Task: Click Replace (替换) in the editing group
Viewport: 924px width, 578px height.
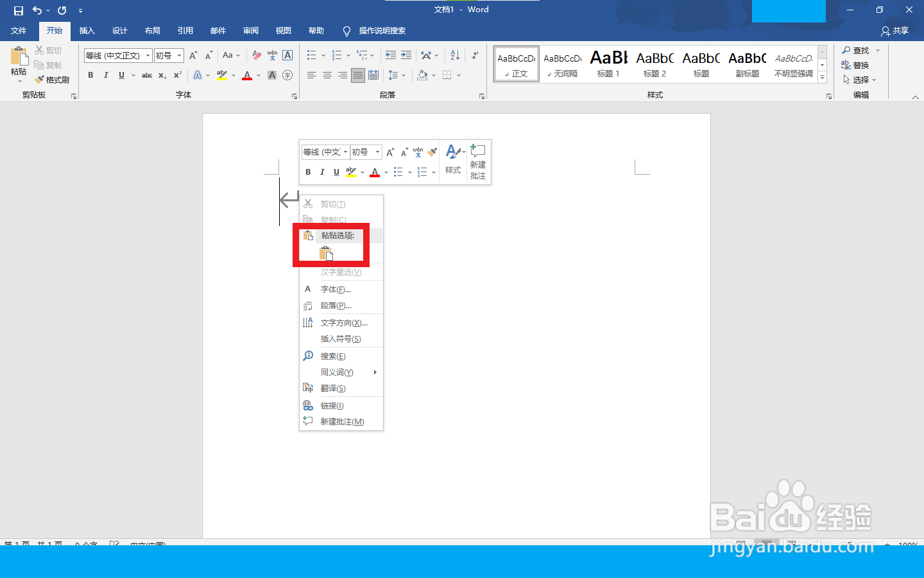Action: click(855, 65)
